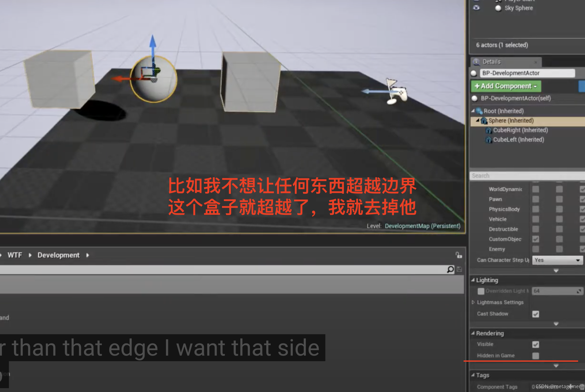This screenshot has height=392, width=585.
Task: Switch to the Details tab
Action: coord(491,62)
